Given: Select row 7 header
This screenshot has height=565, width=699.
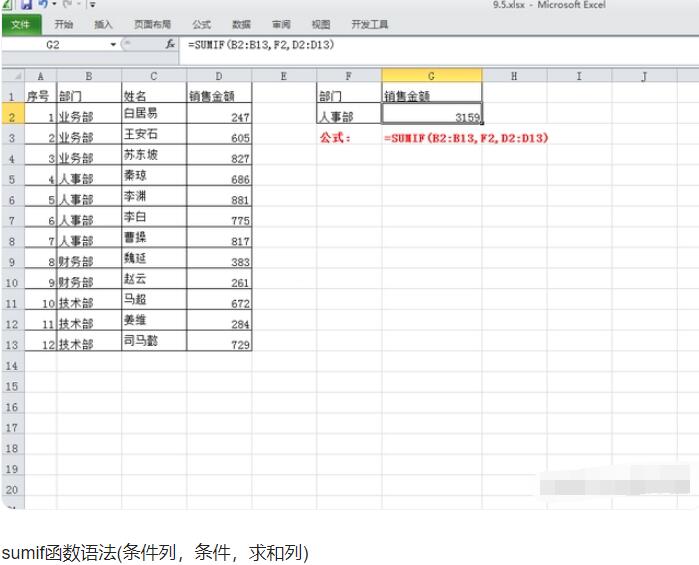Looking at the screenshot, I should tap(12, 220).
